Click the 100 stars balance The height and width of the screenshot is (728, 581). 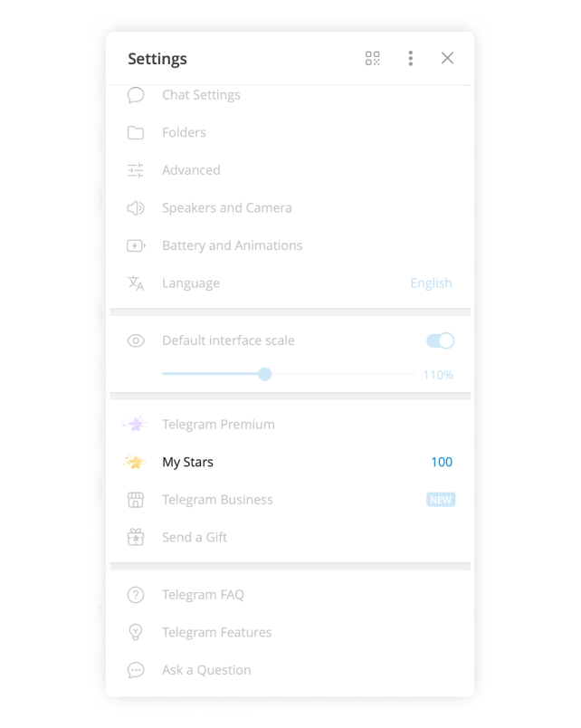coord(442,462)
